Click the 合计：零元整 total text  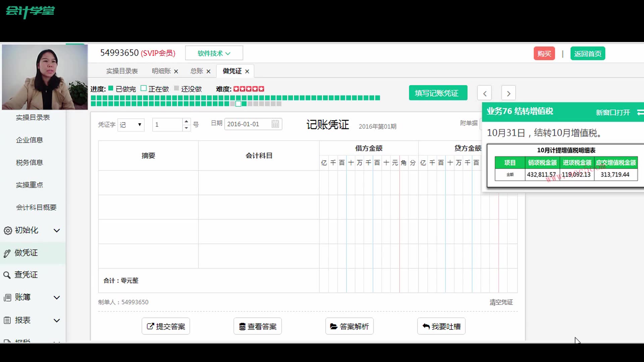(121, 281)
